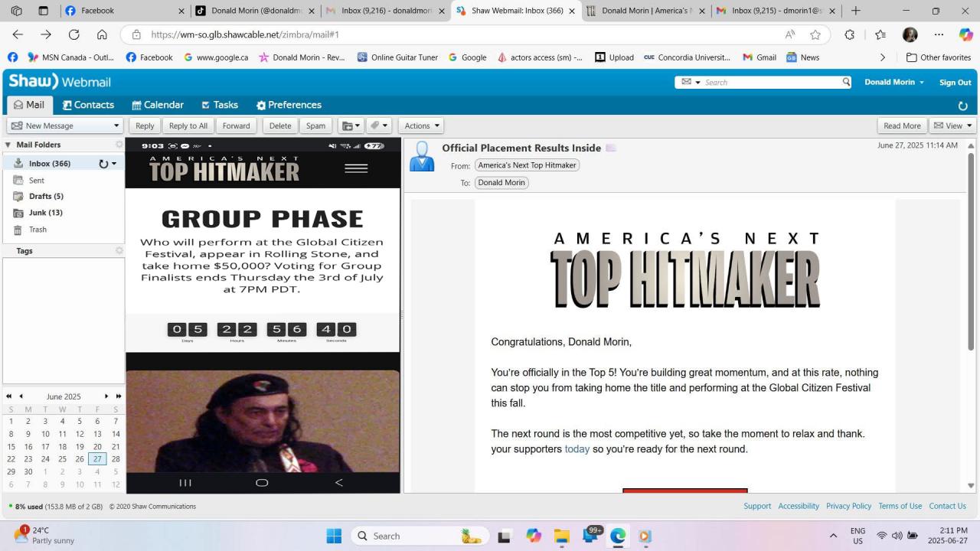Image resolution: width=980 pixels, height=551 pixels.
Task: Click Reply to All button
Action: click(188, 126)
